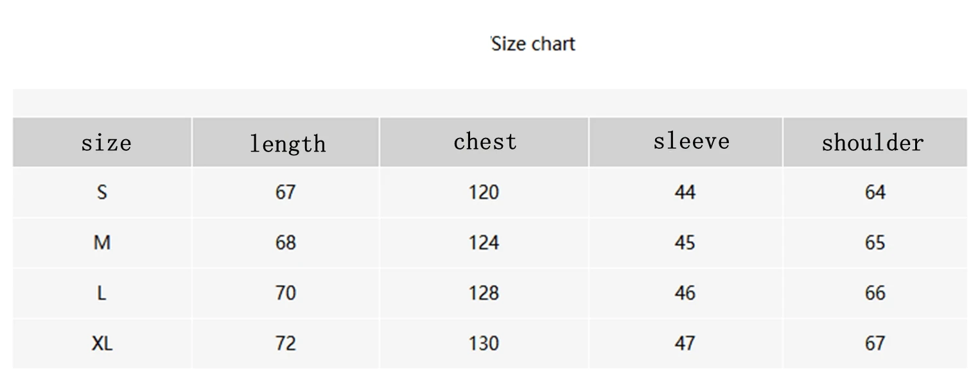Select sleeve value 47 in XL row

685,343
